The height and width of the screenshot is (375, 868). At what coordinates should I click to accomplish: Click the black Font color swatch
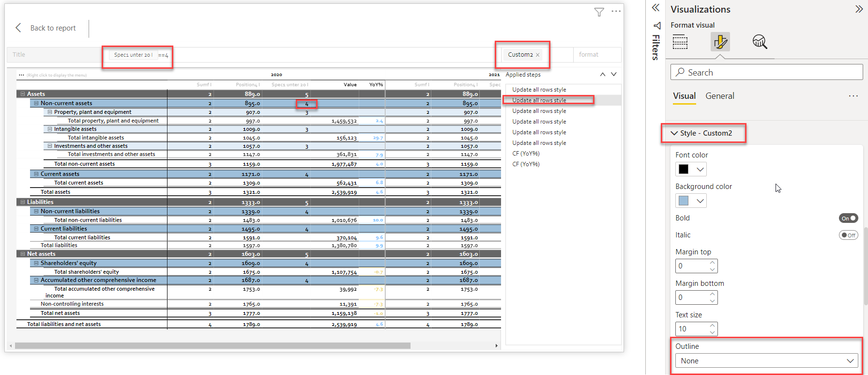point(684,169)
